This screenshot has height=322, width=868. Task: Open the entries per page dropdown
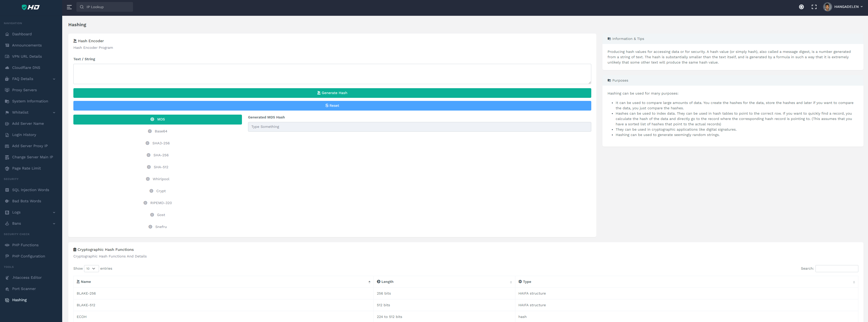click(x=91, y=268)
